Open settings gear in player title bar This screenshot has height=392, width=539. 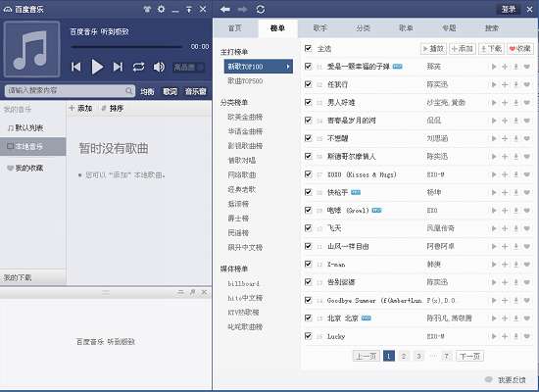(x=162, y=9)
